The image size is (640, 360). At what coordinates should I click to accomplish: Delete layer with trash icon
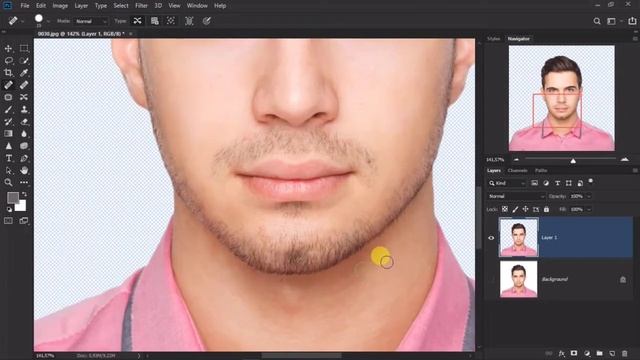click(x=624, y=353)
